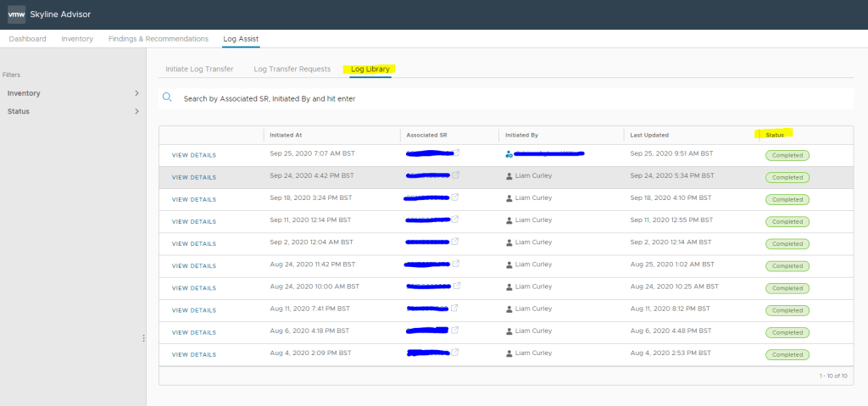Screen dimensions: 868x406
Task: Open external SR link icon for Aug 4 row
Action: tap(455, 353)
